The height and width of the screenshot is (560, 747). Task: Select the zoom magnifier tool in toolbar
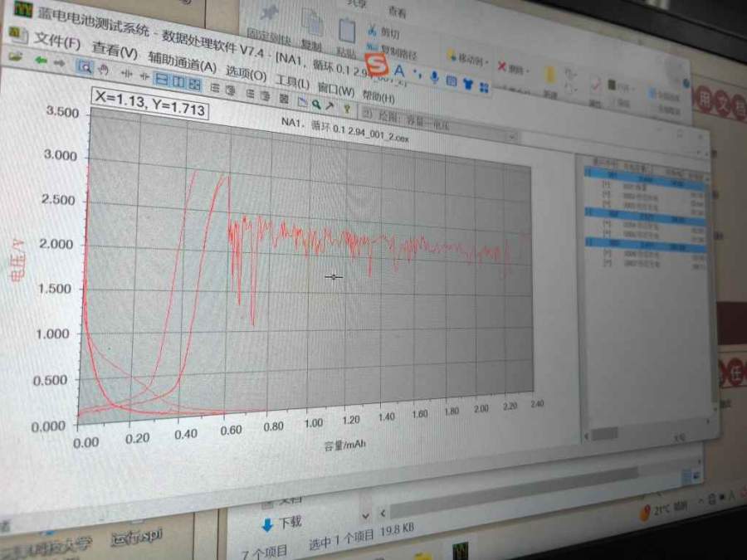coord(84,66)
